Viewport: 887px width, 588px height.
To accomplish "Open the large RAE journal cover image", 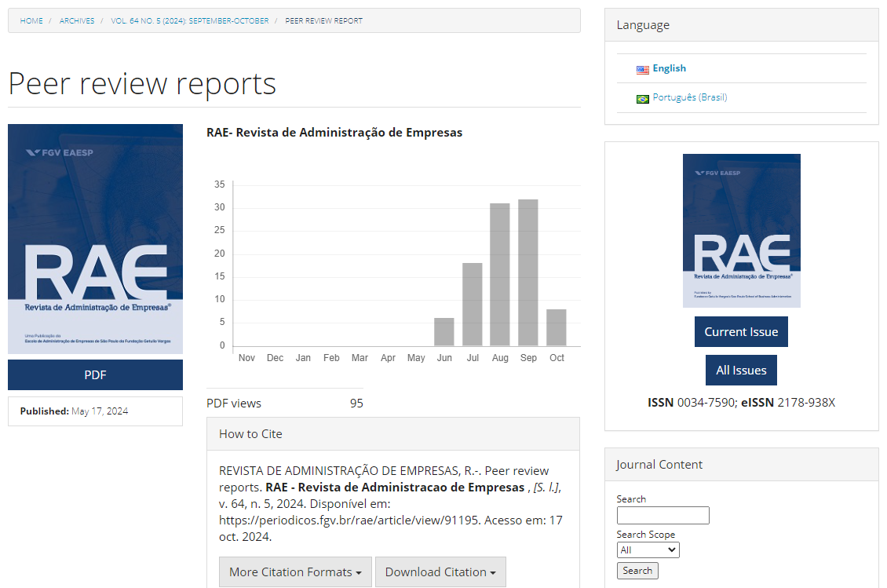I will coord(95,239).
